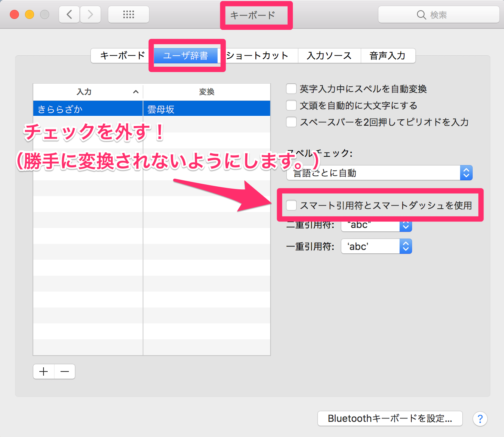Viewport: 504px width, 437px height.
Task: Remove selected entry with minus button
Action: 65,371
